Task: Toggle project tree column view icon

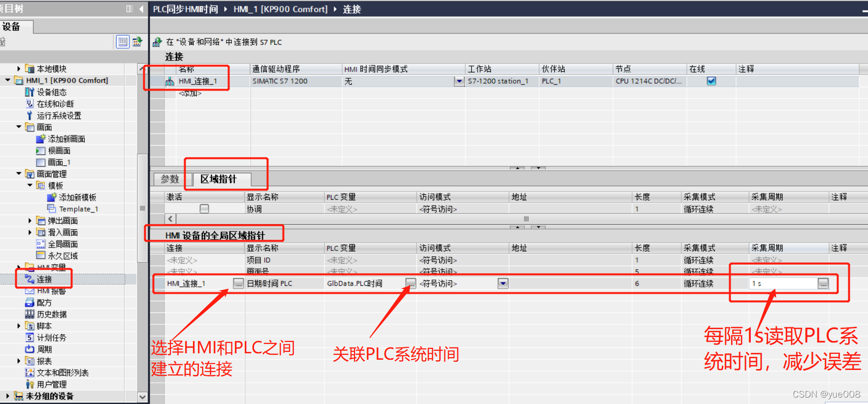Action: (x=129, y=9)
